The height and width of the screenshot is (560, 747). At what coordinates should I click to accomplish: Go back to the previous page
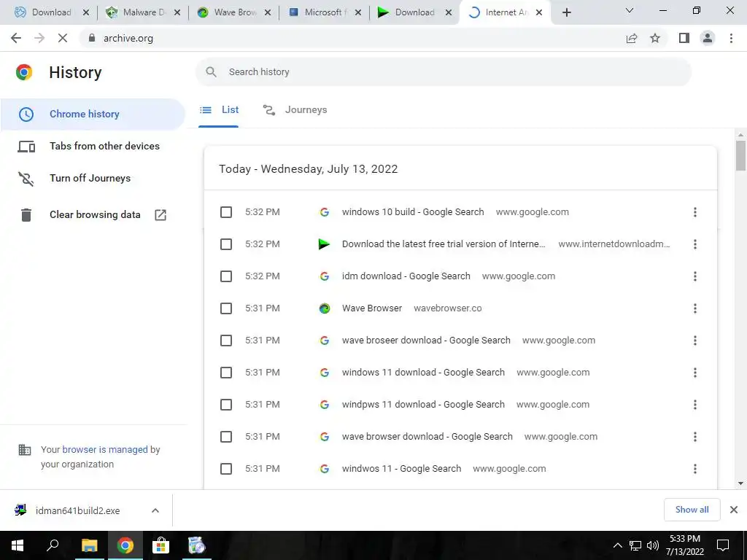point(16,38)
